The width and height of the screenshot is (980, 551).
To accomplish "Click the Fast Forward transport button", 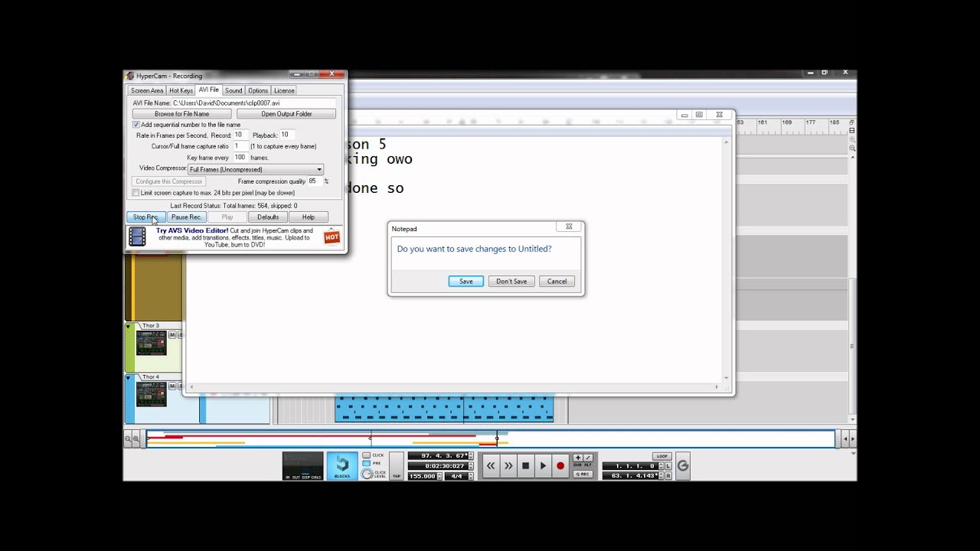I will click(x=508, y=465).
